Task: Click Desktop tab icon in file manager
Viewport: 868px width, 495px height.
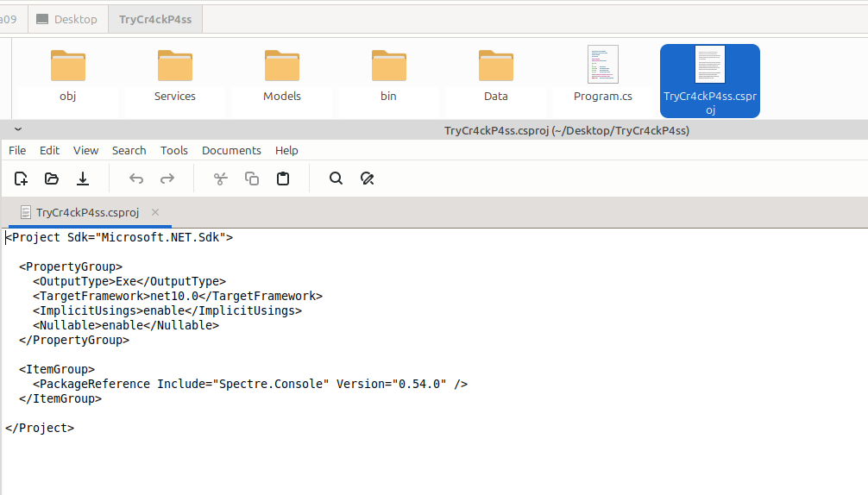Action: pyautogui.click(x=42, y=19)
